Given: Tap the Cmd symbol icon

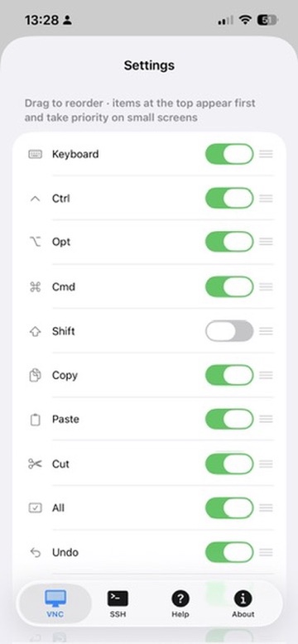Looking at the screenshot, I should coord(36,286).
